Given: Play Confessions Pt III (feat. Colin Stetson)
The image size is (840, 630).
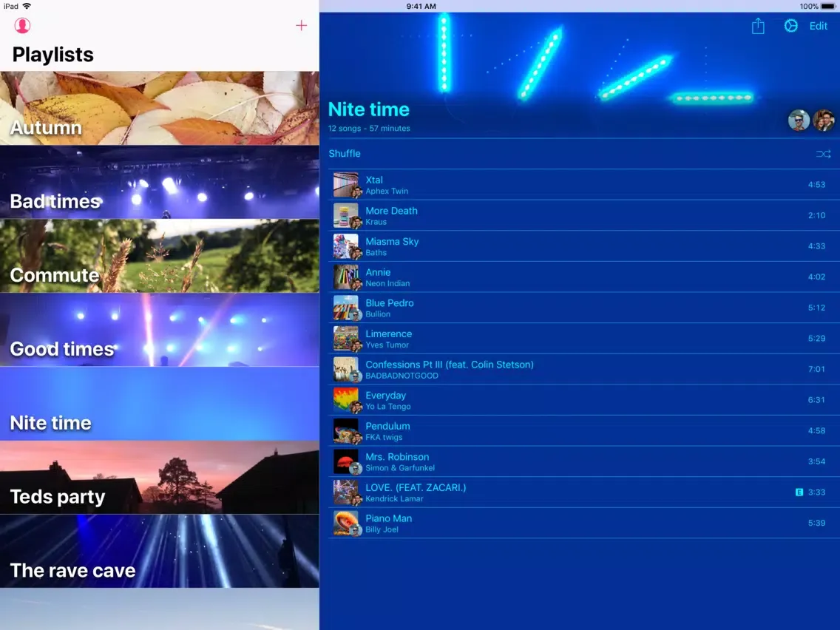Looking at the screenshot, I should click(x=584, y=369).
